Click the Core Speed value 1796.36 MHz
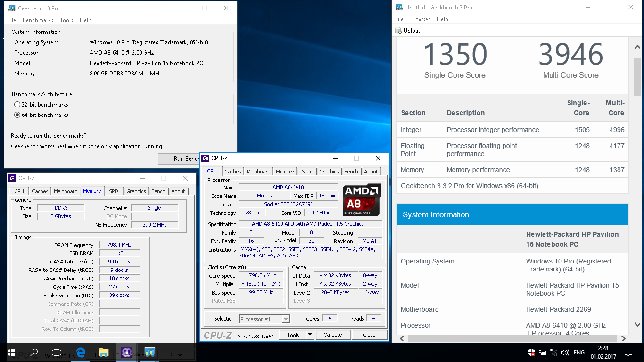Viewport: 644px width, 362px height. tap(262, 276)
